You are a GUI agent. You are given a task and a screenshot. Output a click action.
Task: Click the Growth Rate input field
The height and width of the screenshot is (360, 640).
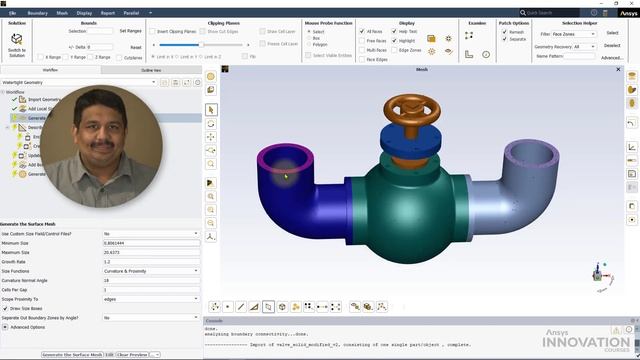click(x=151, y=262)
